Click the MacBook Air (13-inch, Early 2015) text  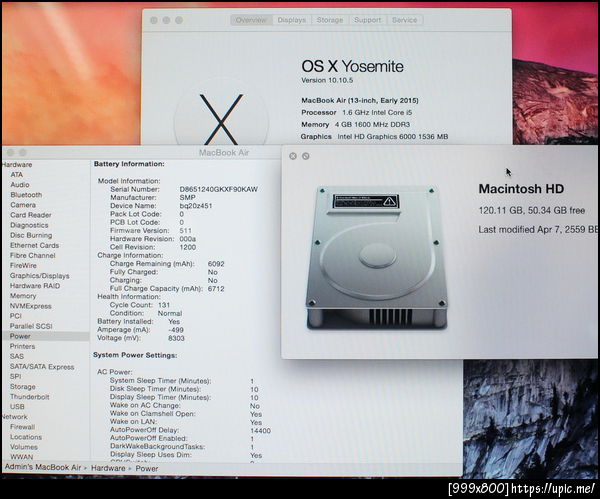(360, 100)
